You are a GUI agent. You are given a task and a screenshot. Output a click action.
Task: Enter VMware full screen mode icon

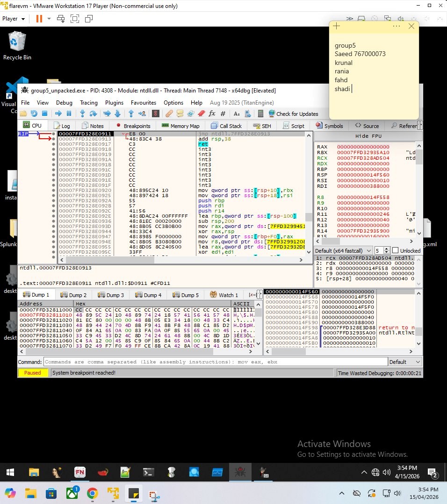click(x=75, y=19)
